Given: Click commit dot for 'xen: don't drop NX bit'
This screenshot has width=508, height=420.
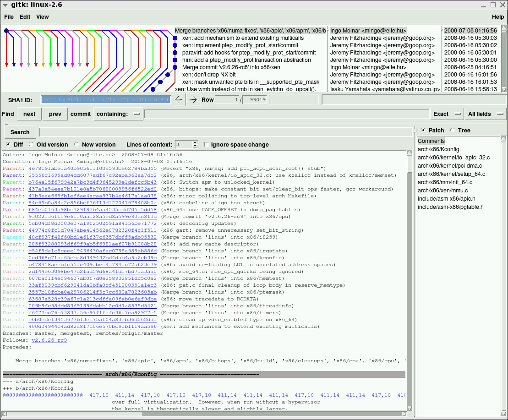Looking at the screenshot, I should pyautogui.click(x=168, y=75).
